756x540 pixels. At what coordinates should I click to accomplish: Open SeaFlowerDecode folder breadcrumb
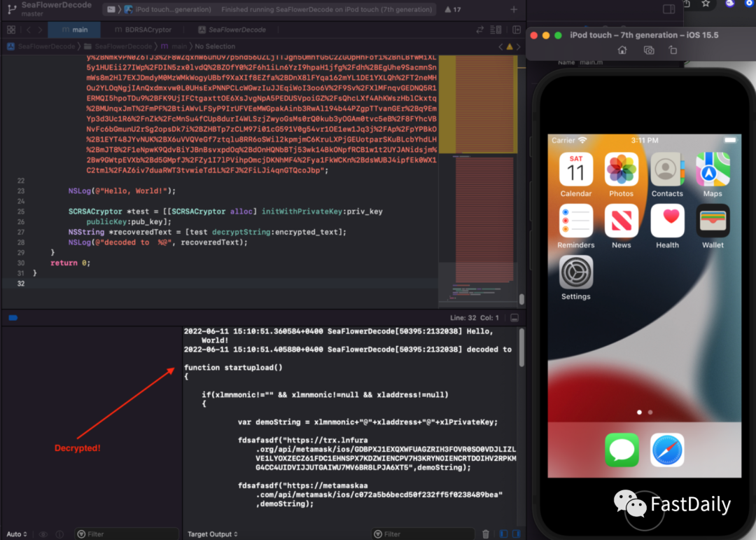tap(118, 46)
